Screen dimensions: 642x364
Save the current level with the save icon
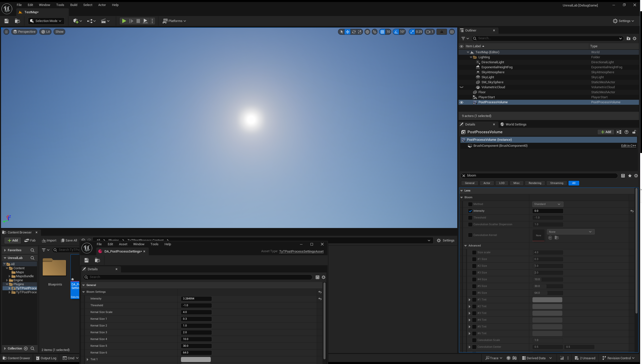point(6,21)
